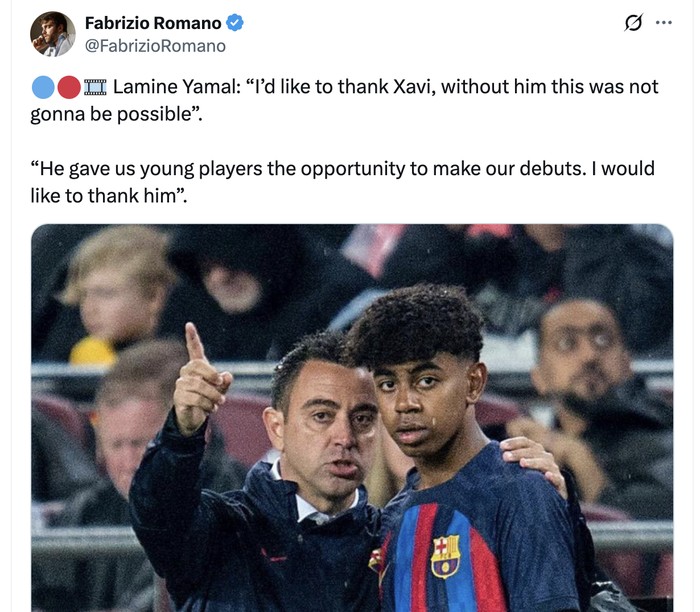Click the FC Barcelona crest on the jersey
The image size is (700, 612).
(x=445, y=556)
